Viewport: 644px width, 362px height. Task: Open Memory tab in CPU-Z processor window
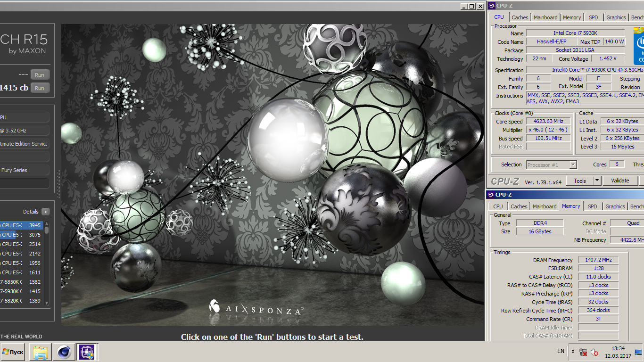click(572, 17)
